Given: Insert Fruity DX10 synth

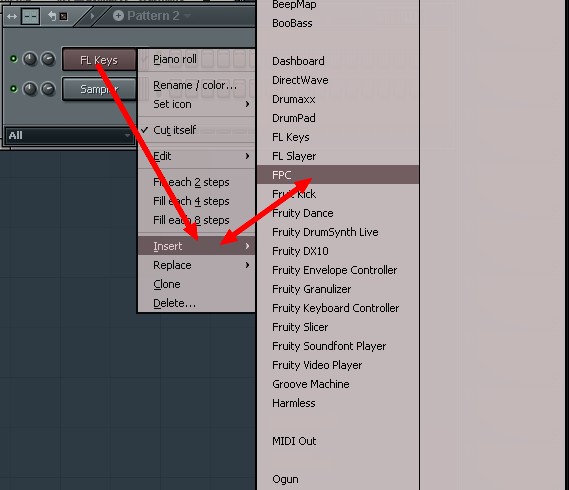Looking at the screenshot, I should click(338, 251).
